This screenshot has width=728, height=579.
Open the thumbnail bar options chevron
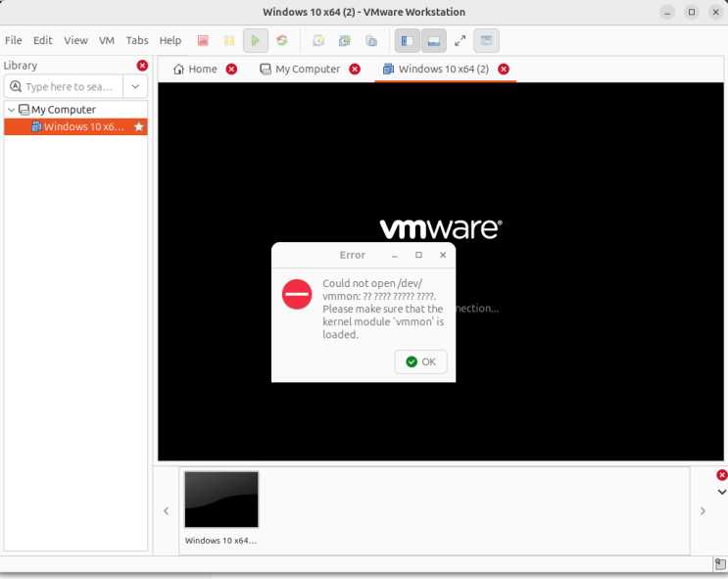722,492
